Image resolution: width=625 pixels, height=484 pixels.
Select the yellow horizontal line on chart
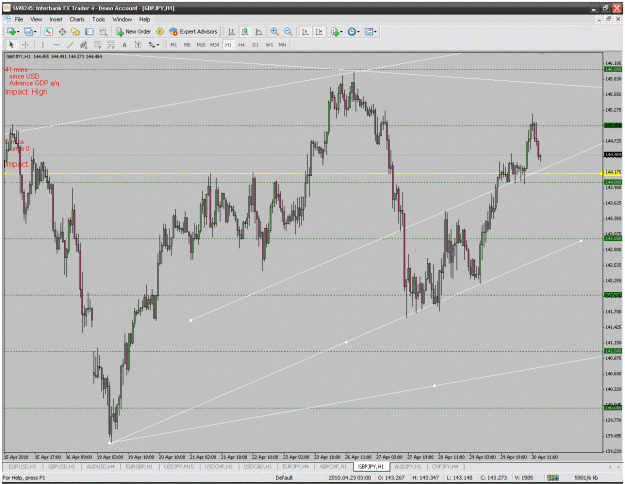pos(303,173)
